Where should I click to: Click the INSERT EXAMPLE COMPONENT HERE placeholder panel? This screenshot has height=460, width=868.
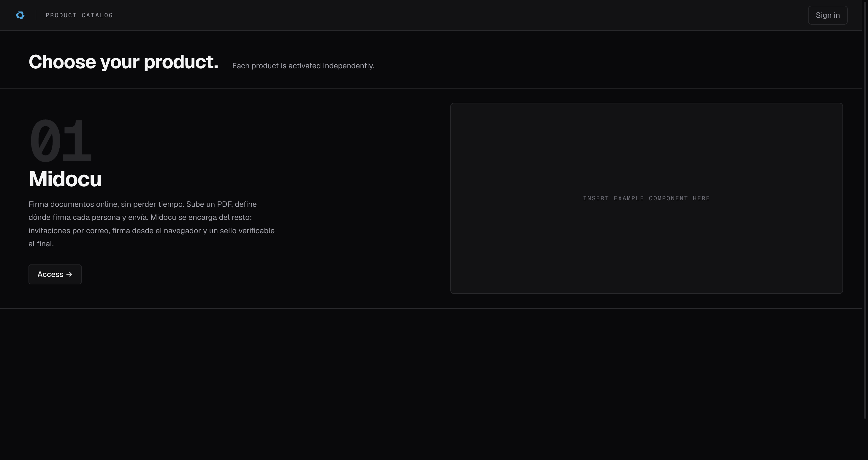(x=646, y=198)
